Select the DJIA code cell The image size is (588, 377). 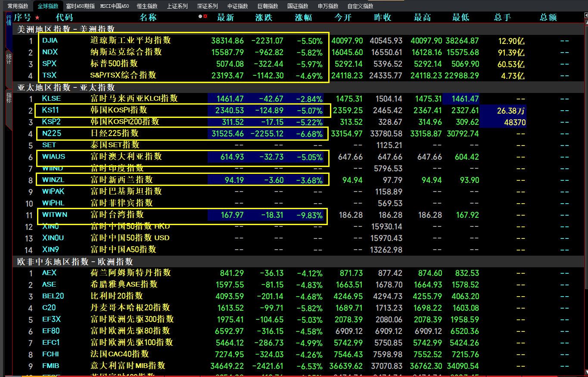[x=50, y=40]
